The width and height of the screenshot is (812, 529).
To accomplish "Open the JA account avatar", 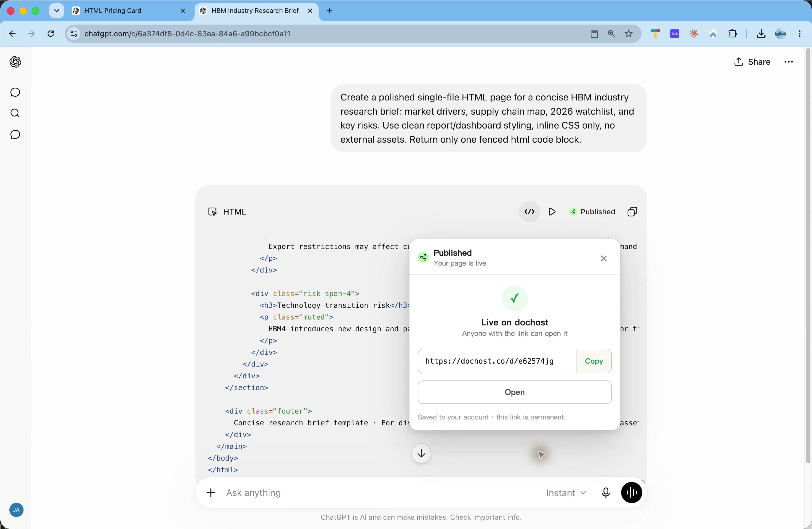I will click(x=16, y=510).
